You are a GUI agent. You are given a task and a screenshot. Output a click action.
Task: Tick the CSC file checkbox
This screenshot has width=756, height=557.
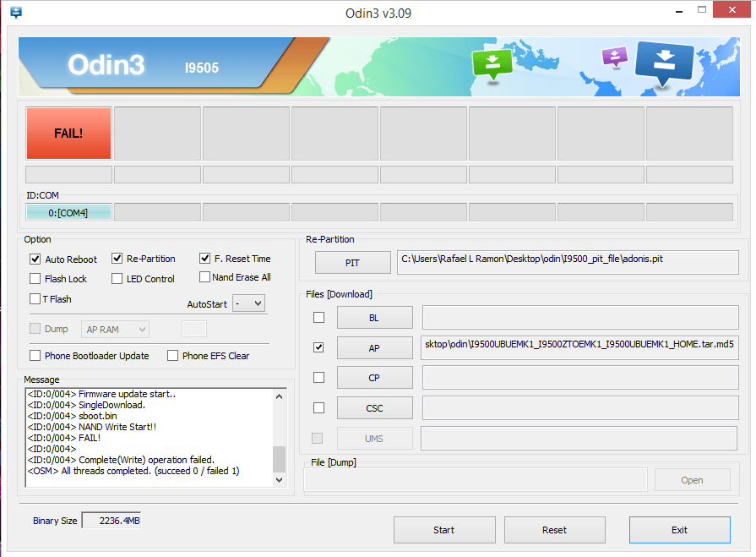pyautogui.click(x=318, y=408)
